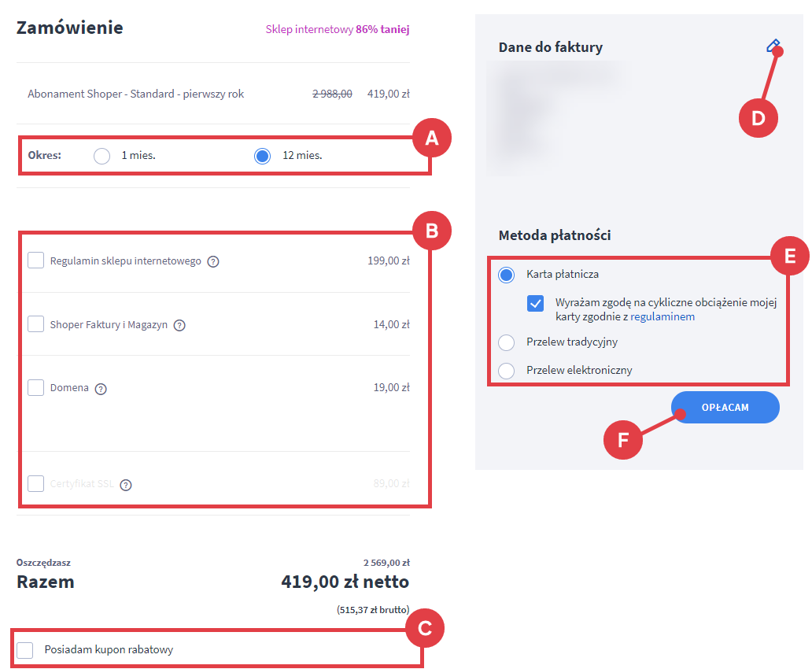Screen dimensions: 812x669
Task: Select Przelew tradycyjny payment option
Action: pyautogui.click(x=507, y=342)
